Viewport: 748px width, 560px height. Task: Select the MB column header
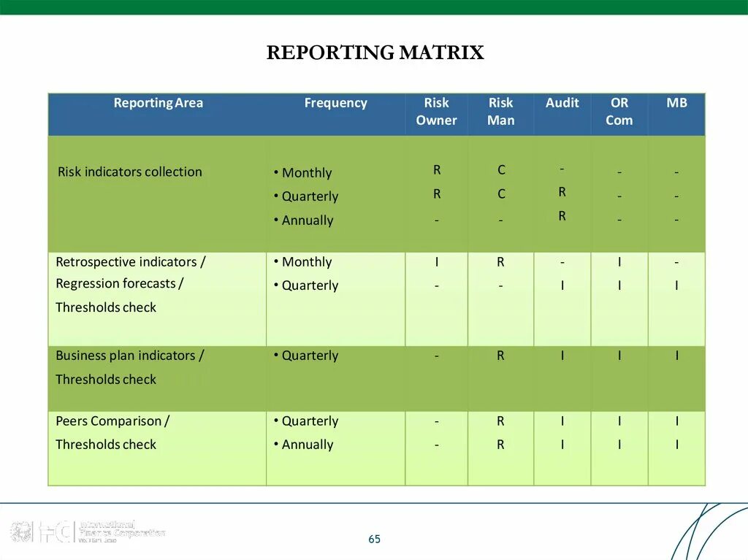(x=676, y=103)
